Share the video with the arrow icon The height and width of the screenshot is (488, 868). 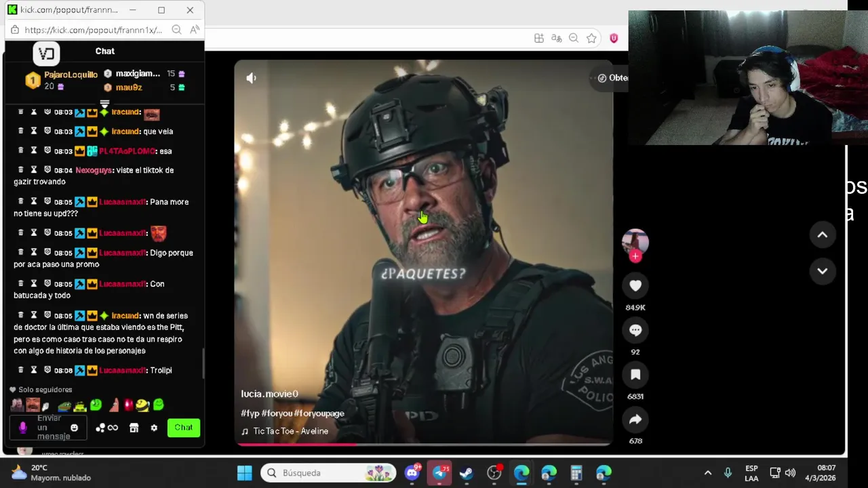(x=635, y=420)
